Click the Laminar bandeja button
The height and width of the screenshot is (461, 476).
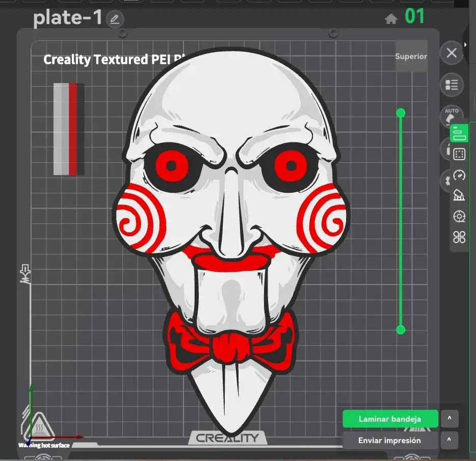pyautogui.click(x=390, y=419)
